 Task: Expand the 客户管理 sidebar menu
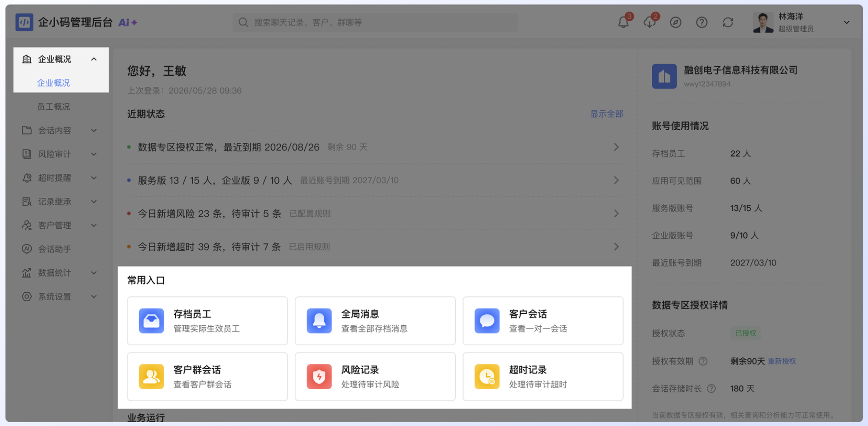click(x=94, y=225)
